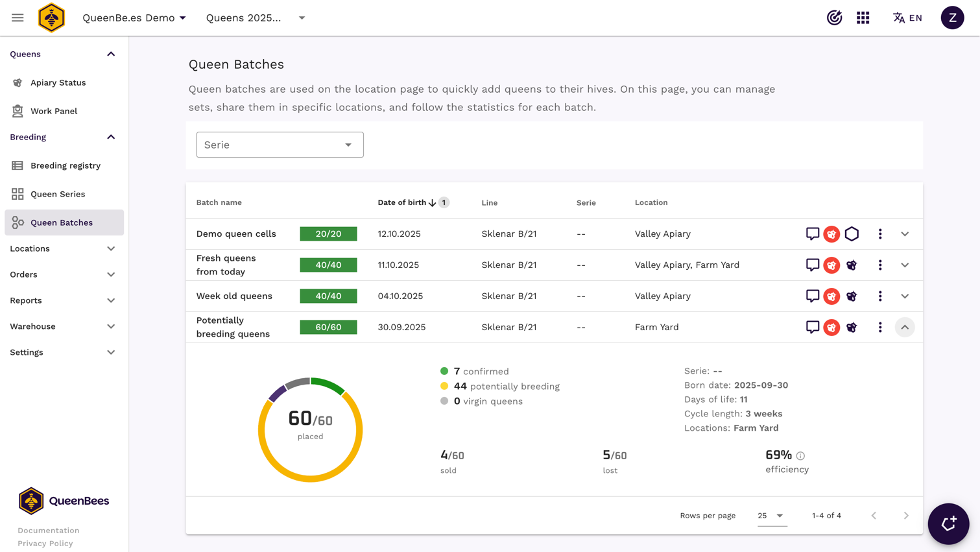Click the hexagon icon on Demo queen cells
Image resolution: width=980 pixels, height=552 pixels.
click(852, 234)
